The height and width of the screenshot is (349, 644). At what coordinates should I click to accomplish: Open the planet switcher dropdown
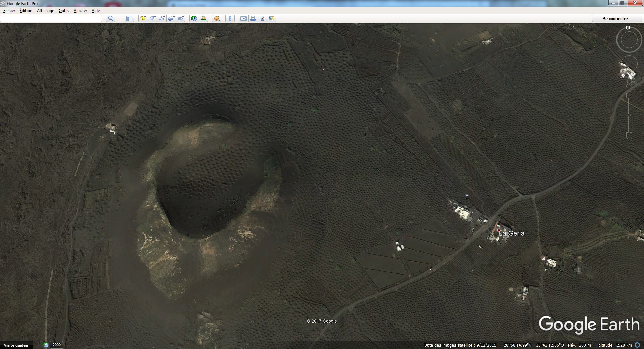tap(217, 18)
